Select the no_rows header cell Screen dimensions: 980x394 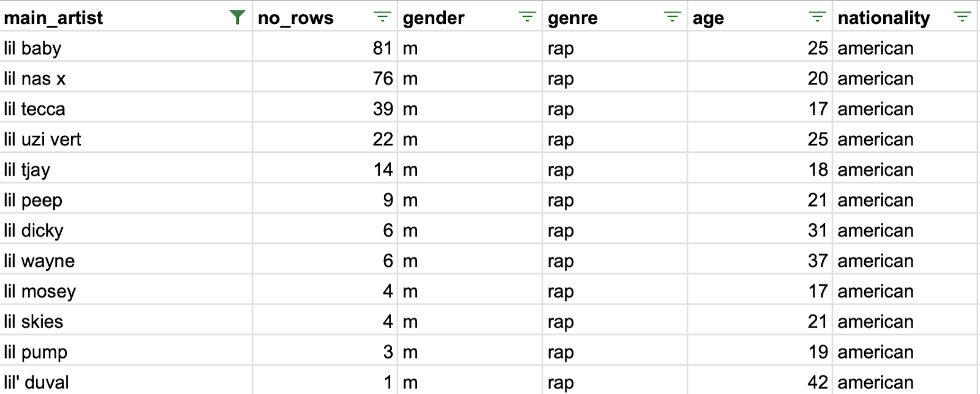click(x=325, y=17)
